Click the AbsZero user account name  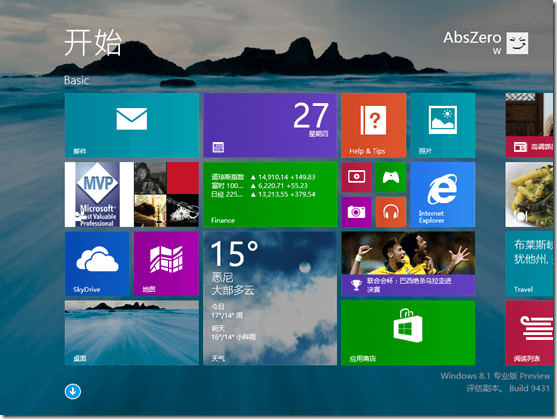coord(472,38)
